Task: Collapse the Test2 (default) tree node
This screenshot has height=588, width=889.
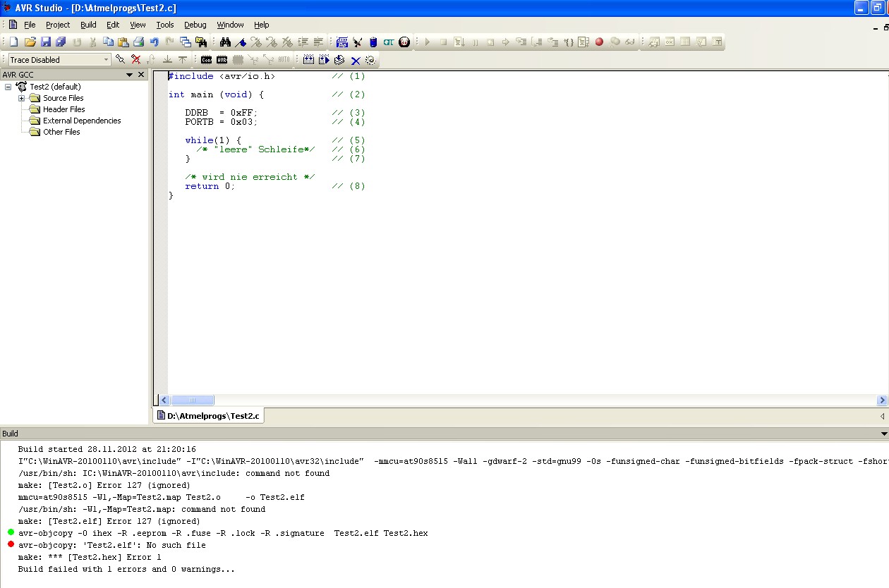Action: tap(8, 87)
